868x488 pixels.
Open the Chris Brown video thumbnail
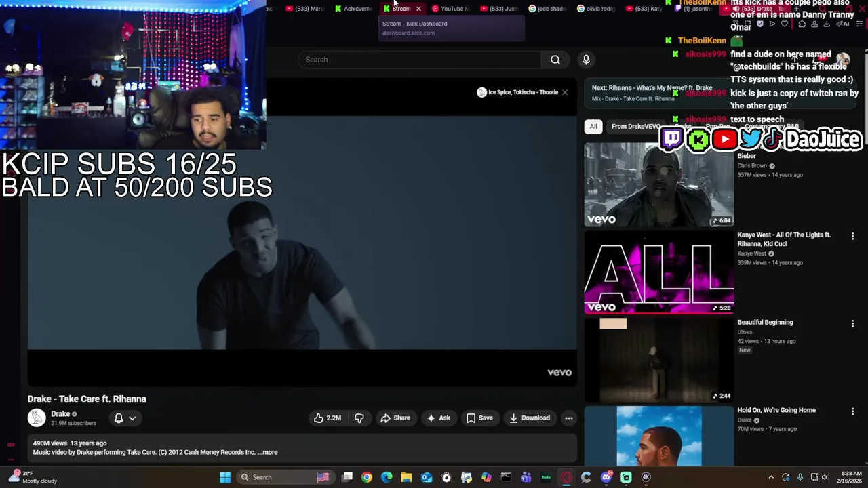point(658,184)
